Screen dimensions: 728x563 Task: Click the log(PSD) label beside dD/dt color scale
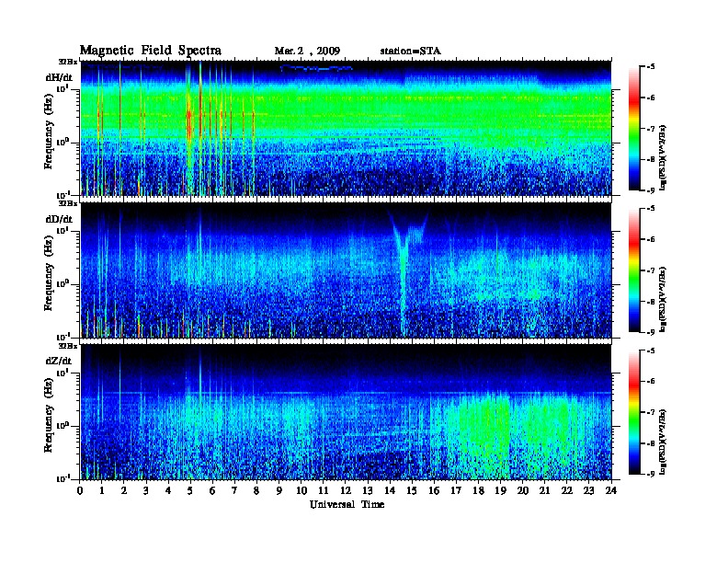(x=663, y=299)
